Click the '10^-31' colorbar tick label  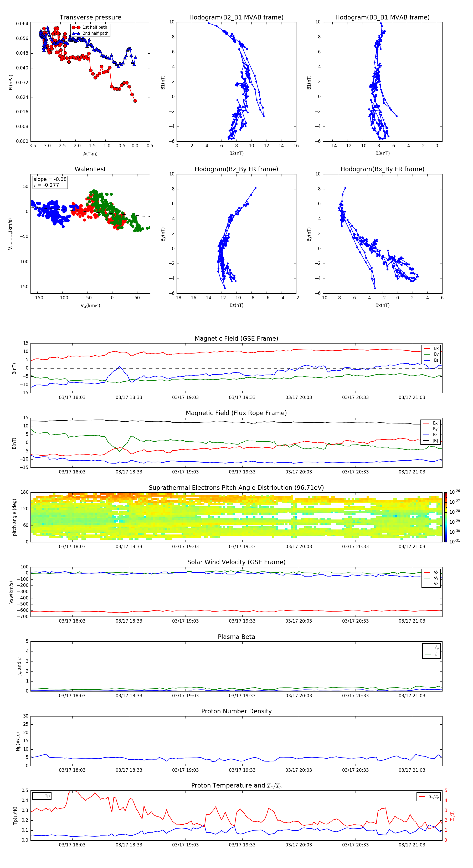[455, 542]
